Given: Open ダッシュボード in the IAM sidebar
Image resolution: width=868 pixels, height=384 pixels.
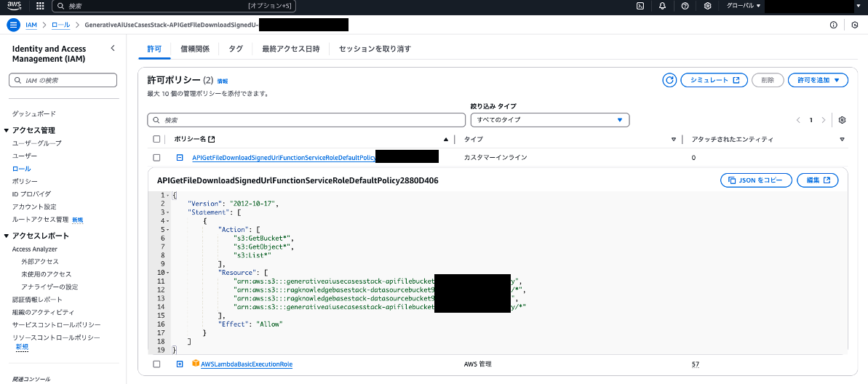Looking at the screenshot, I should pyautogui.click(x=33, y=113).
